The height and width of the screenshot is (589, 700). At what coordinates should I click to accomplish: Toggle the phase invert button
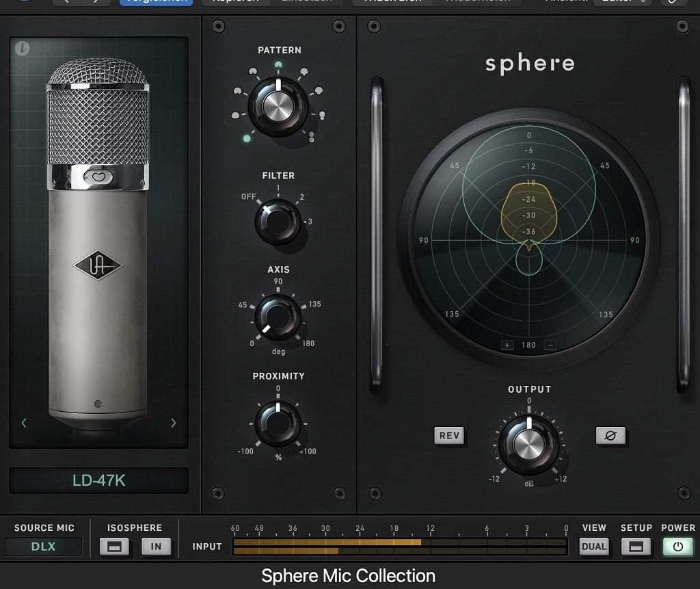pos(610,435)
